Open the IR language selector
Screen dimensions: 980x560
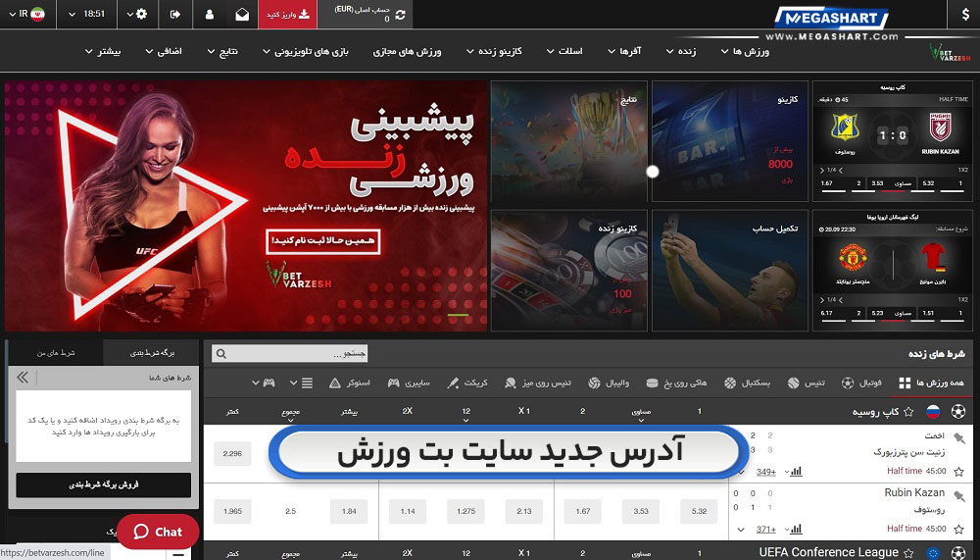(x=30, y=15)
